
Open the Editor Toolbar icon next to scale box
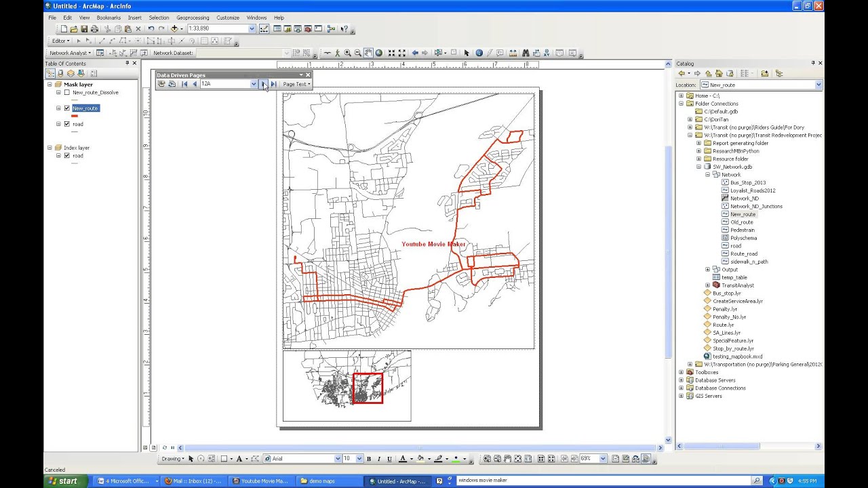click(x=264, y=29)
